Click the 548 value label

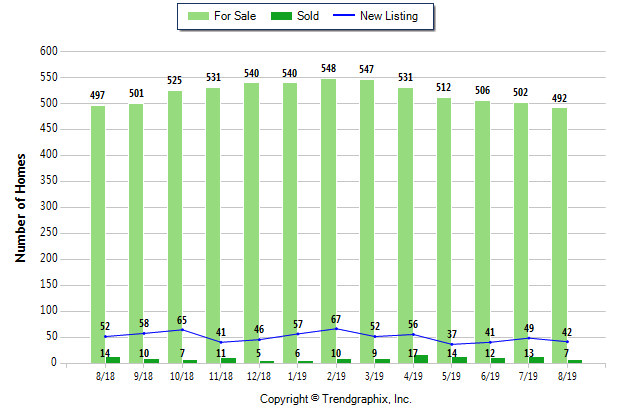(329, 69)
